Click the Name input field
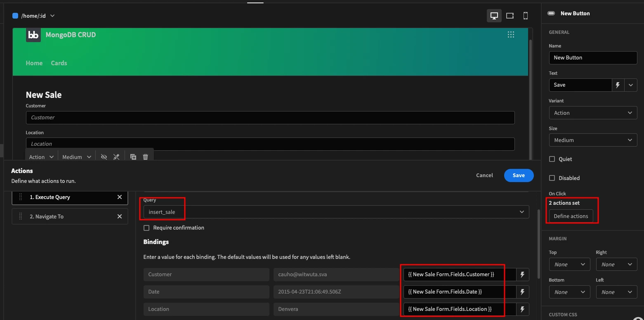This screenshot has height=320, width=644. (593, 57)
